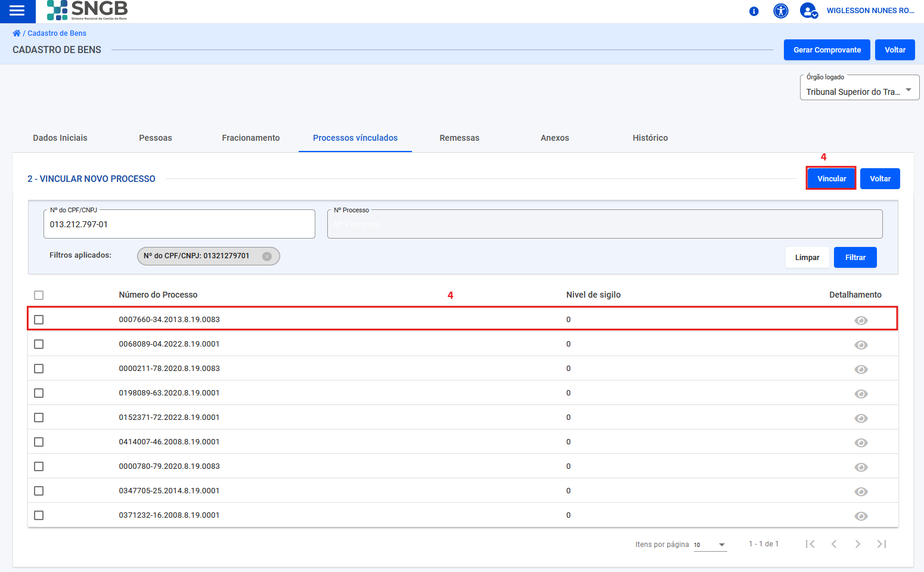This screenshot has height=572, width=924.
Task: Click process number 0007660-34.2013.8.19.0083
Action: point(169,320)
